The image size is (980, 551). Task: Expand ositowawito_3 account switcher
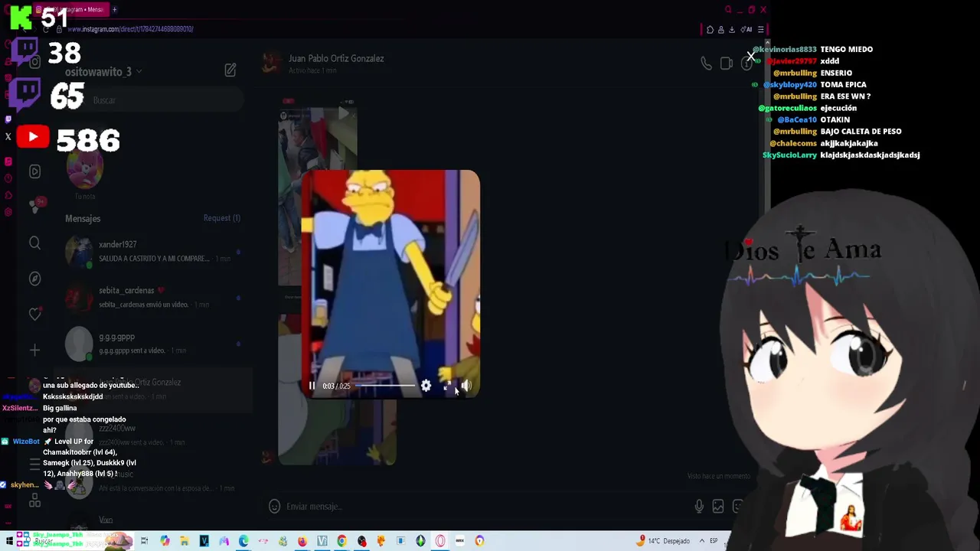(103, 71)
